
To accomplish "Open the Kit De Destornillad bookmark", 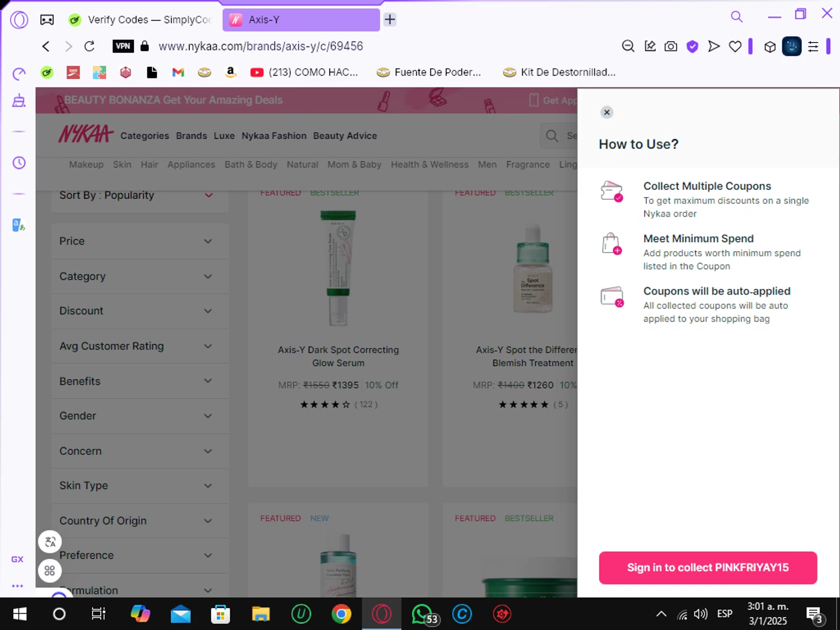I will coord(559,72).
